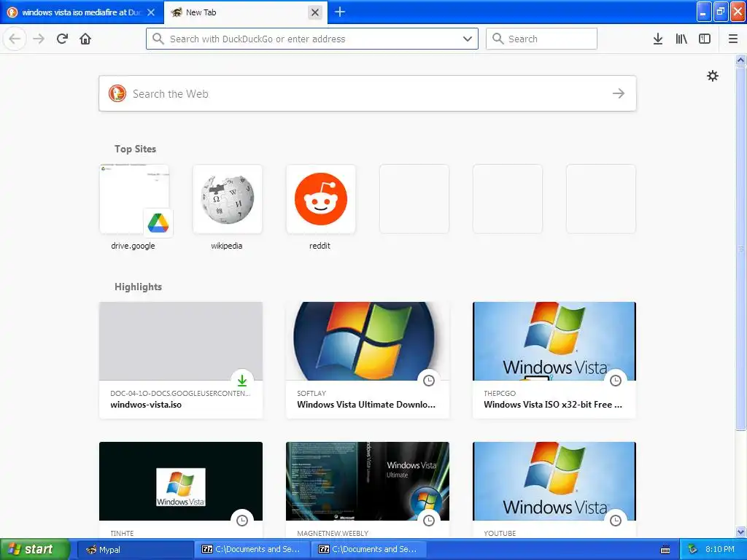Click the DuckDuckGo logo in search box
This screenshot has width=747, height=560.
117,93
